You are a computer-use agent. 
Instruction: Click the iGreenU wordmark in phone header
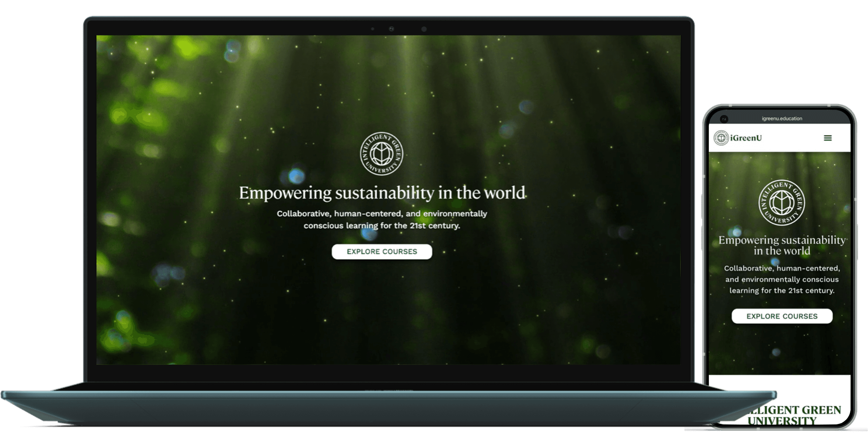pos(746,138)
